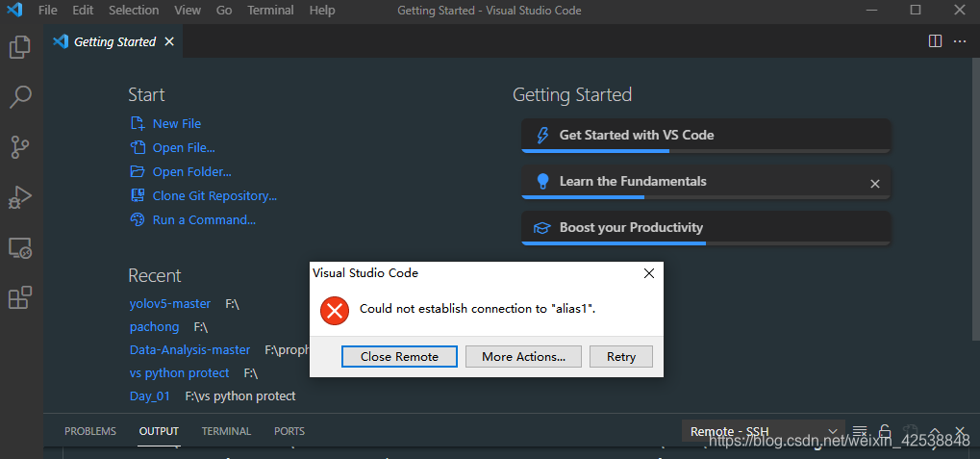Click the lightning icon on Get Started card
The width and height of the screenshot is (980, 459).
(x=542, y=135)
